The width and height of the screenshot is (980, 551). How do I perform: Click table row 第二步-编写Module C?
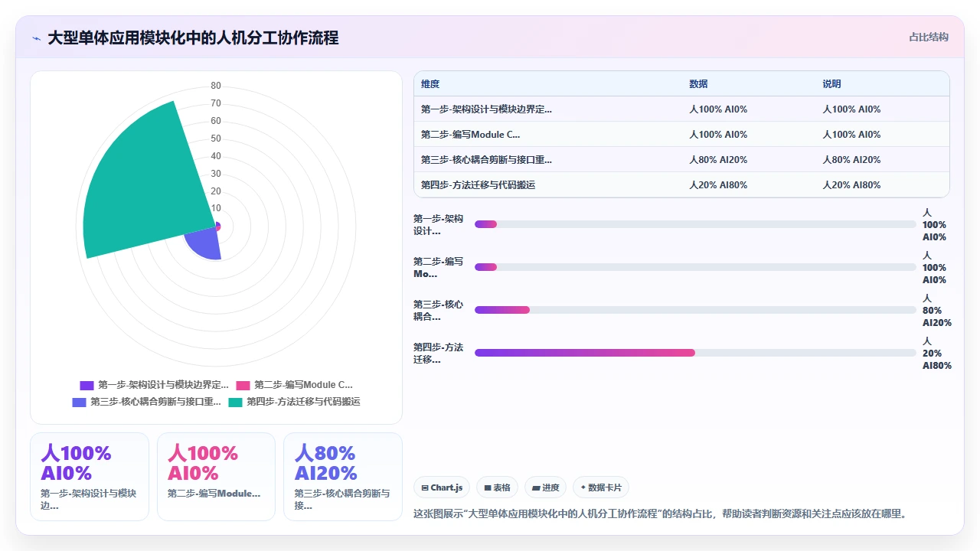click(681, 135)
